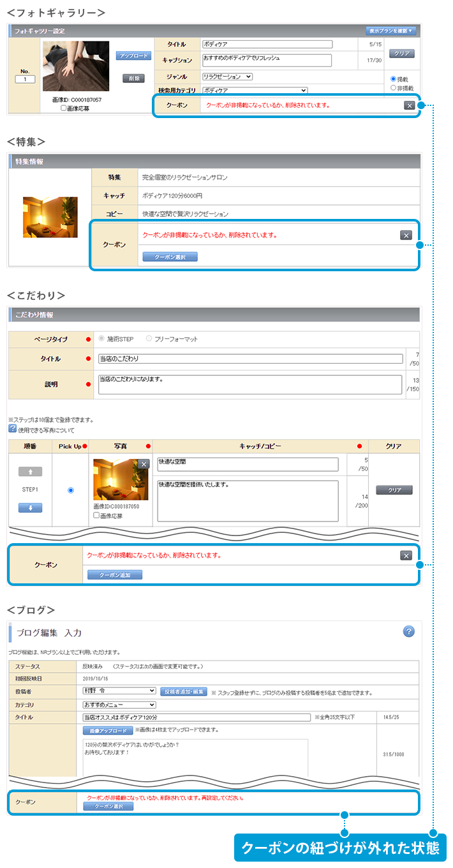Select the STEP1 Pick Up radio button
The image size is (453, 868).
click(x=70, y=490)
